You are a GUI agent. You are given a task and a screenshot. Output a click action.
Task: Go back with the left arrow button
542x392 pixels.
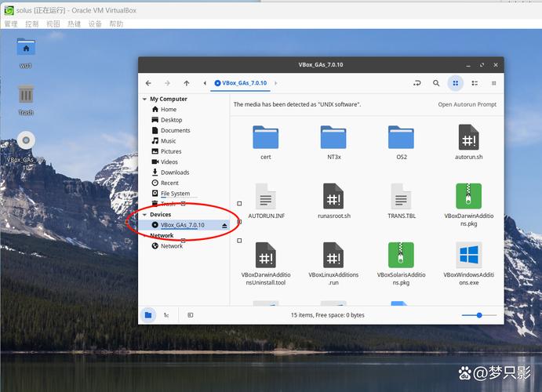[x=148, y=83]
